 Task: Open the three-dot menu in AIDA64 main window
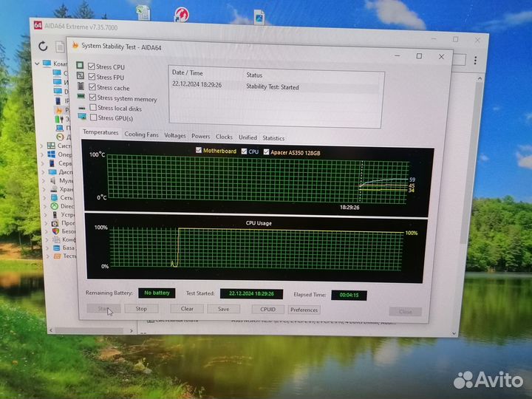(475, 61)
